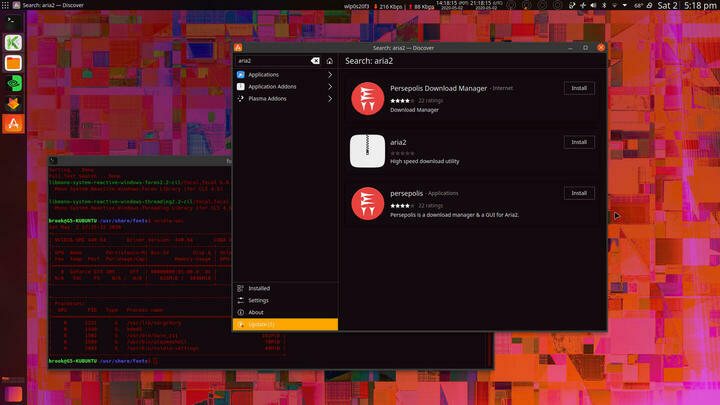720x405 pixels.
Task: Expand the system tray hidden icons arrow
Action: point(625,6)
